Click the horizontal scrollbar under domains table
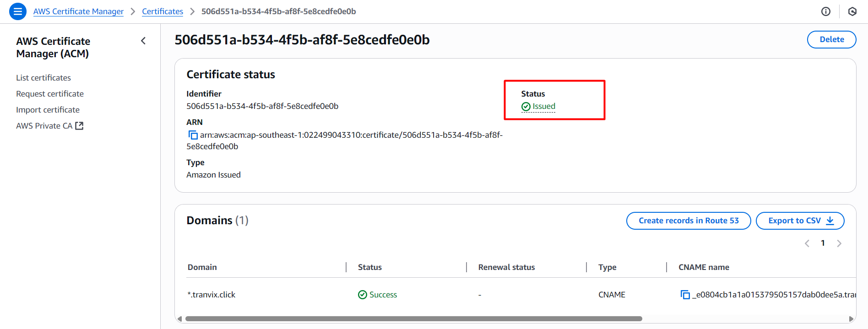Viewport: 868px width, 329px height. pyautogui.click(x=413, y=318)
